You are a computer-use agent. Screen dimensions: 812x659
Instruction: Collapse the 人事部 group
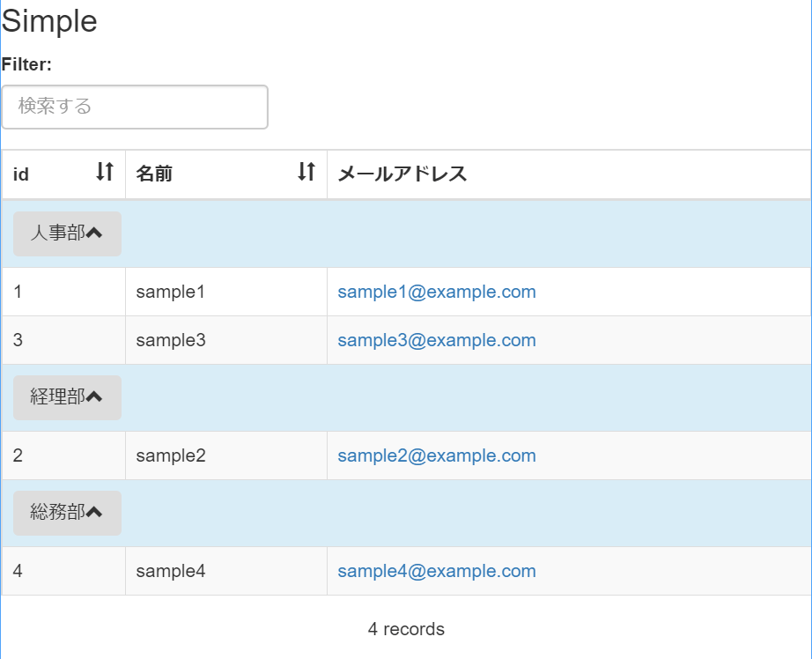pos(67,233)
